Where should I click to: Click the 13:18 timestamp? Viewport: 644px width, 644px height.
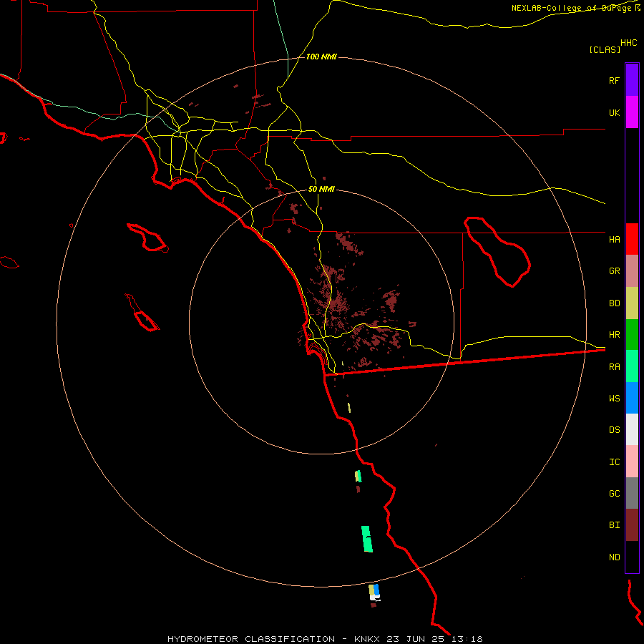(x=467, y=639)
